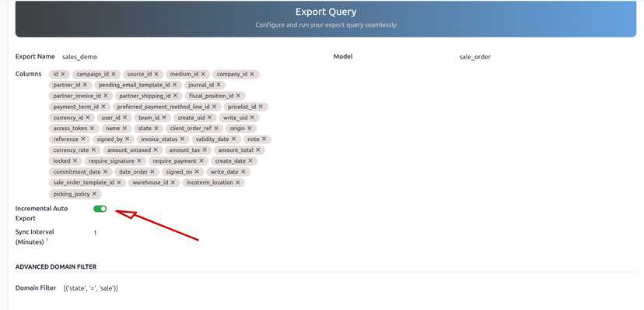Remove the client_order_ref tag
Screen dimensions: 644x310
pos(216,128)
